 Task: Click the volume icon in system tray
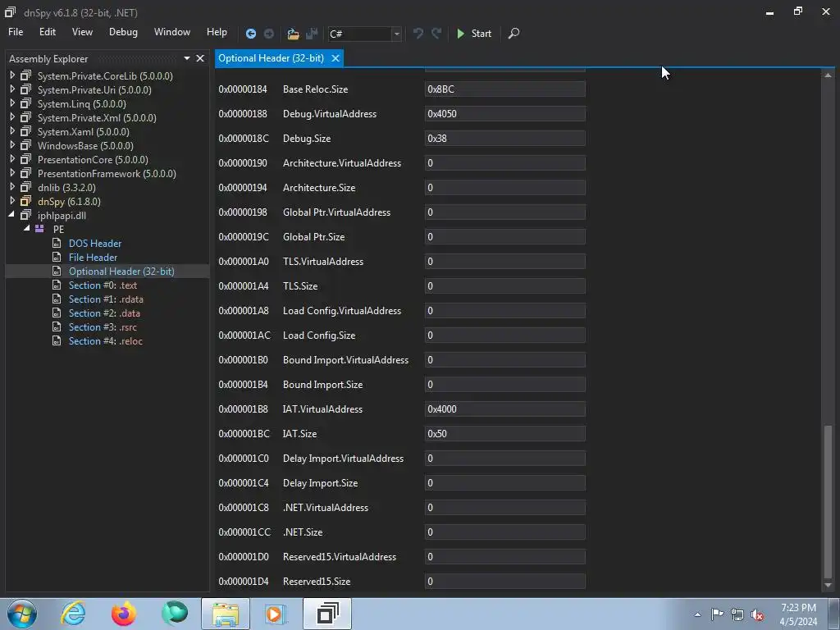[757, 615]
